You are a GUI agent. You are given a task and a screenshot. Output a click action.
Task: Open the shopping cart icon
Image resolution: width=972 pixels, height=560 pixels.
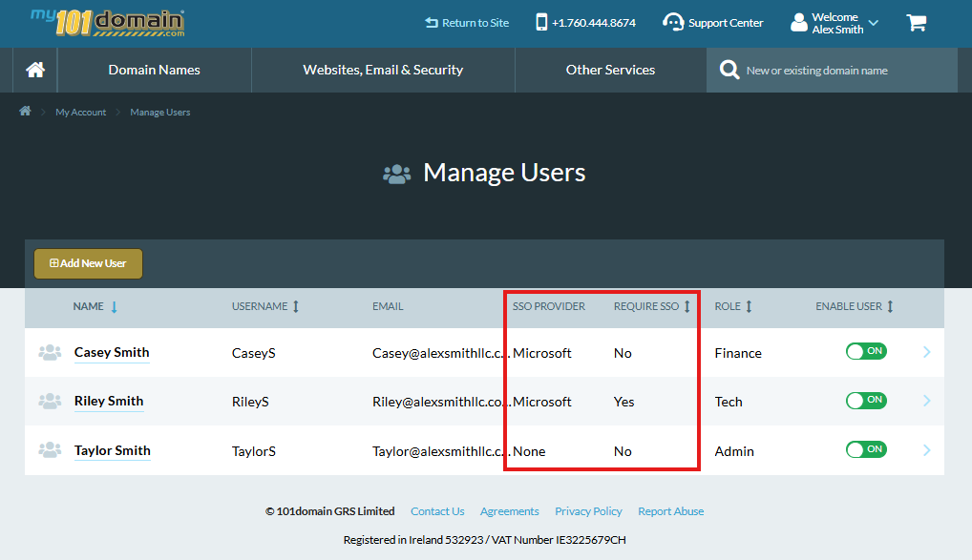(x=916, y=22)
